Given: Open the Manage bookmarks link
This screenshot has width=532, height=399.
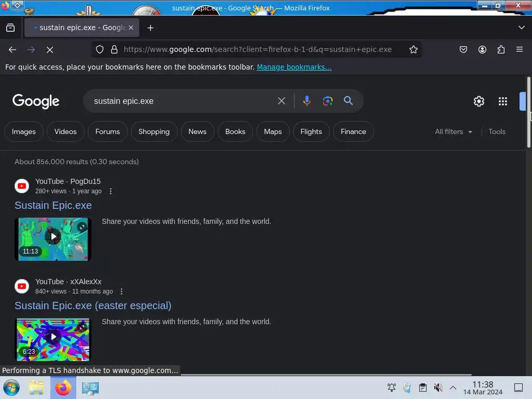Looking at the screenshot, I should [x=294, y=67].
